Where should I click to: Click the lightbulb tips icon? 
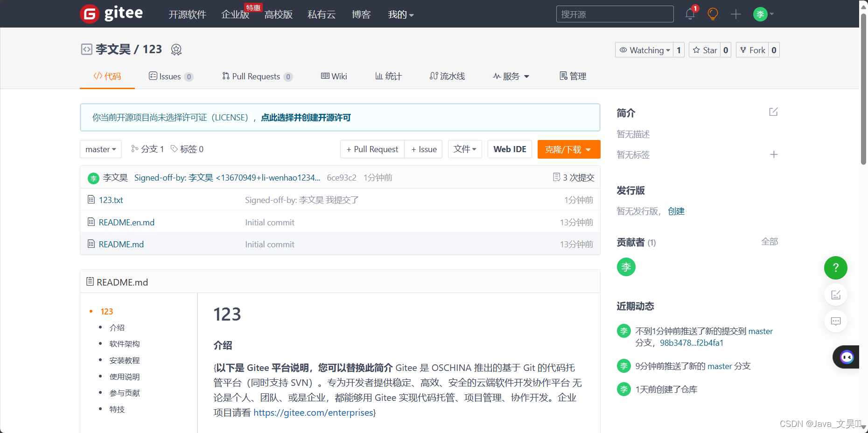click(x=713, y=14)
